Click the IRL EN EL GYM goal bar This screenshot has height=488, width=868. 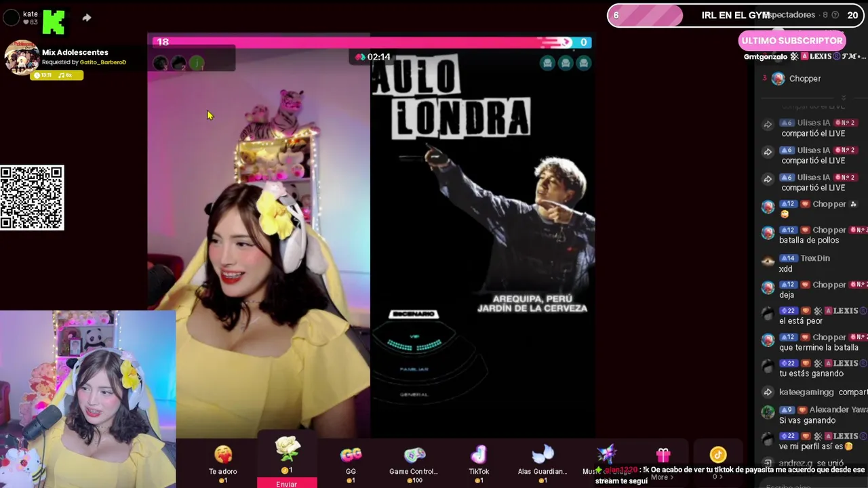(736, 15)
